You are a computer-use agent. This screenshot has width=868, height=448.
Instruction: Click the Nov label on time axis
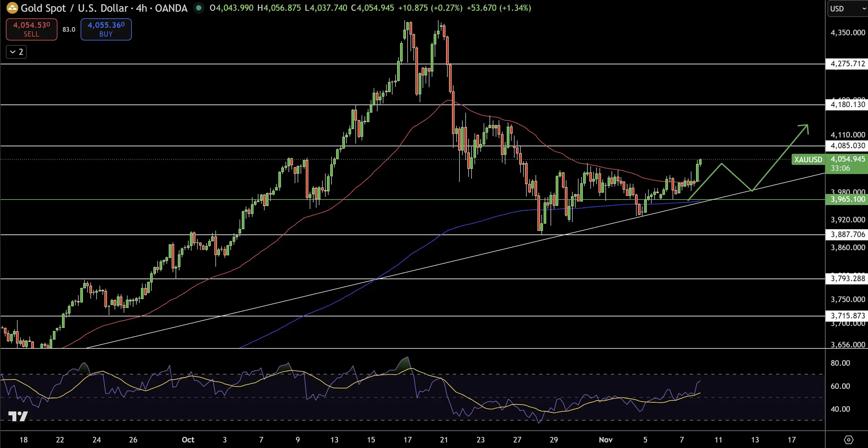(606, 440)
